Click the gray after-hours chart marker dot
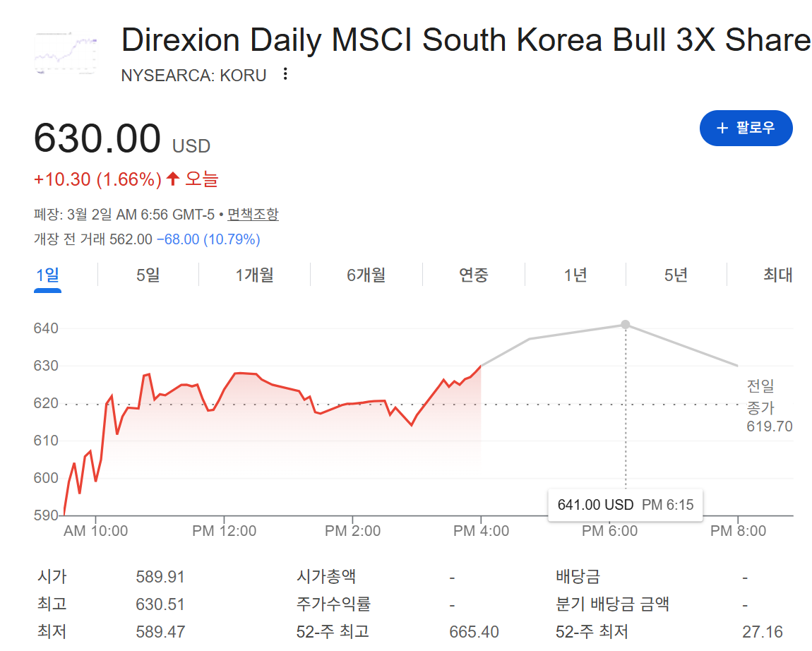The image size is (812, 651). click(625, 325)
